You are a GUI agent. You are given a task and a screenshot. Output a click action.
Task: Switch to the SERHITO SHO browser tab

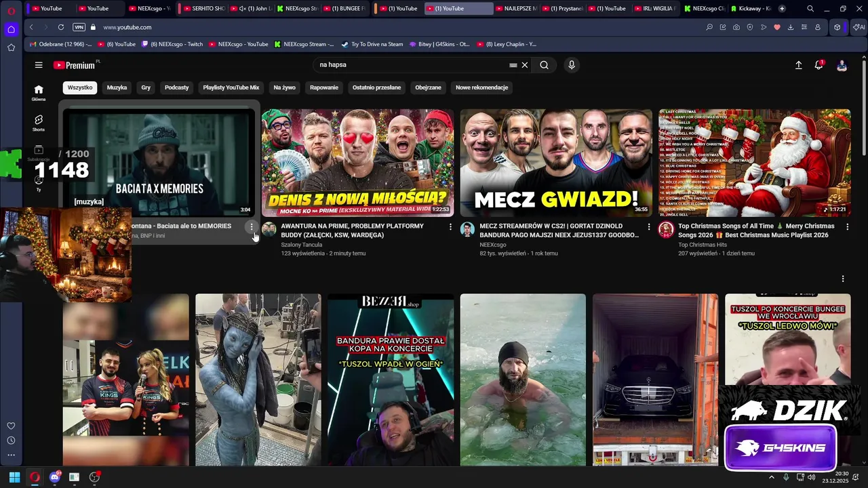tap(204, 8)
